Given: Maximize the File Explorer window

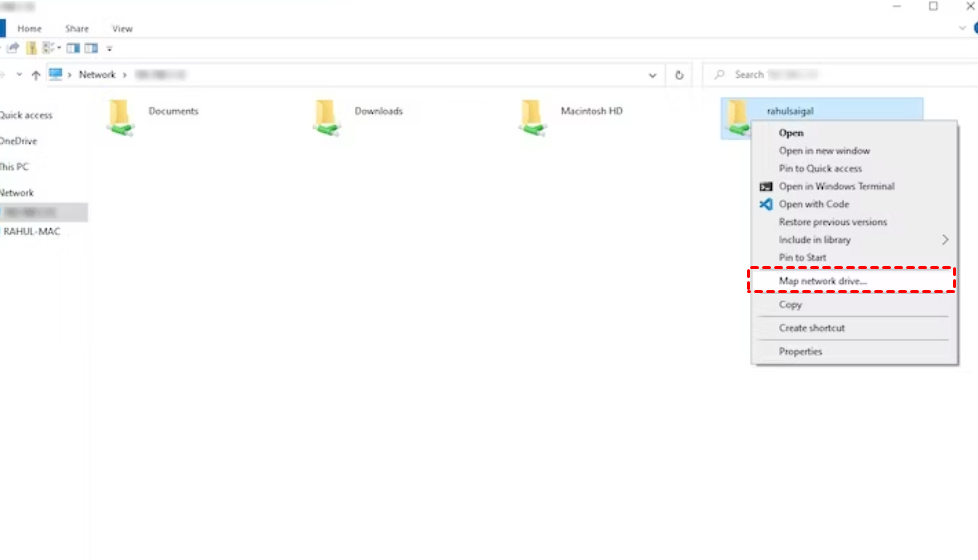Looking at the screenshot, I should click(x=933, y=6).
